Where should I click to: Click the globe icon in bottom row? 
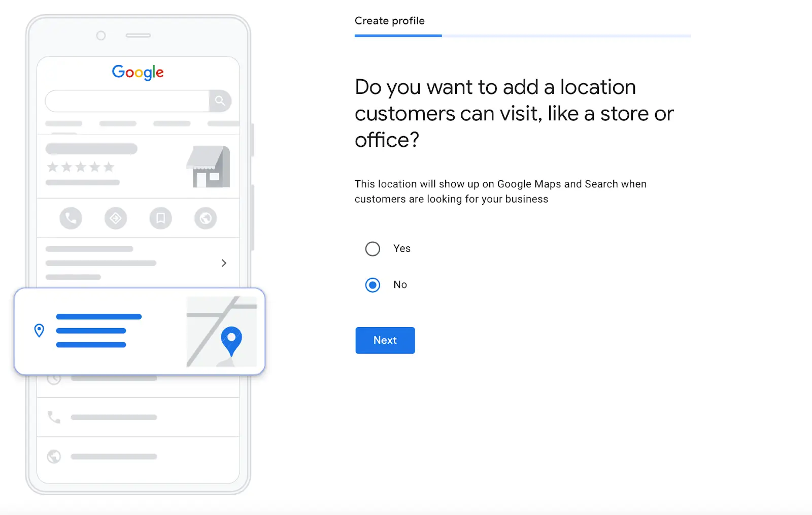click(54, 457)
